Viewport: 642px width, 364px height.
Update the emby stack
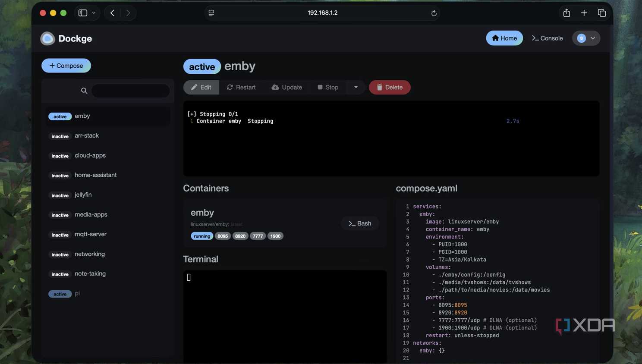coord(287,87)
